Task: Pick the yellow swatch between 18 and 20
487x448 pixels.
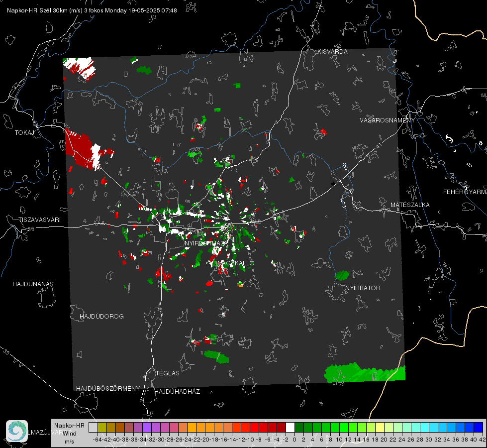Action: point(380,428)
